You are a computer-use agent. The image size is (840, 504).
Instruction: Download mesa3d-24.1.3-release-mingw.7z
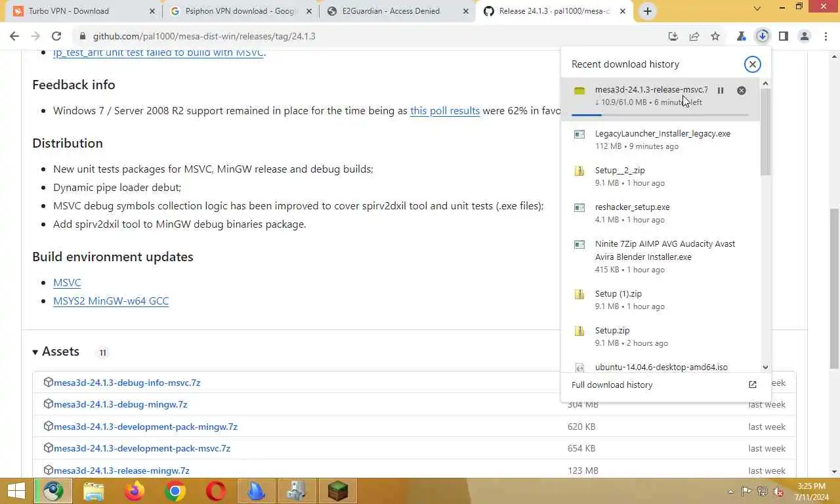121,471
